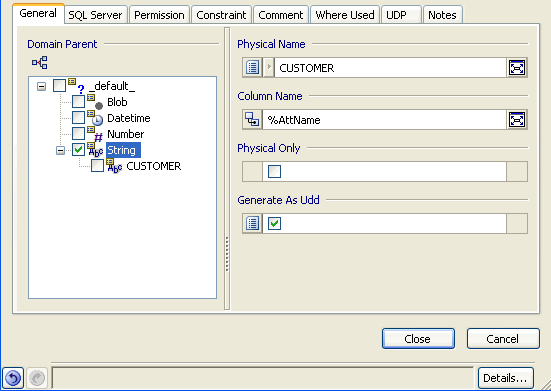Click the Physical Name small arrow button

[269, 67]
